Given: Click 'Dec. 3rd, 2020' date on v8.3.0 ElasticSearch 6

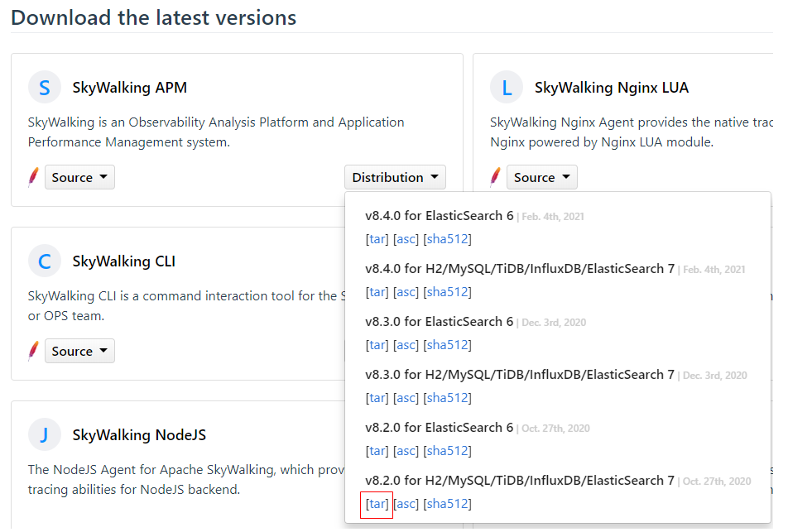Looking at the screenshot, I should click(554, 323).
